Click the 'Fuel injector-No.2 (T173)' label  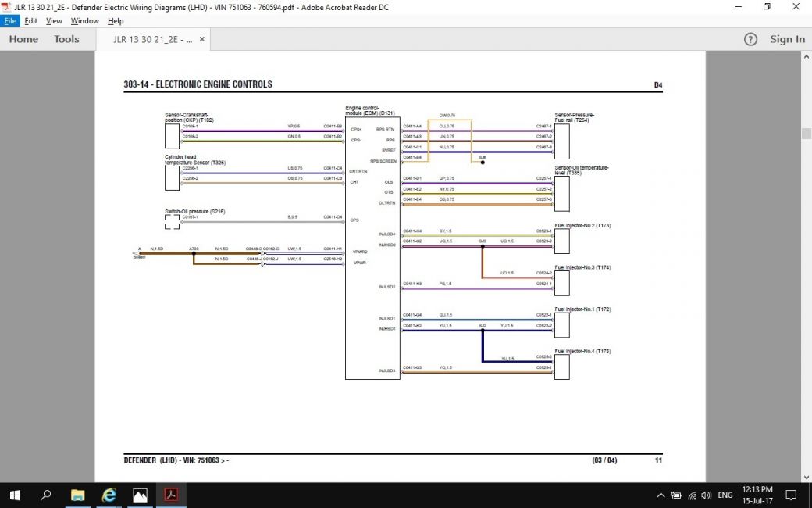point(582,226)
